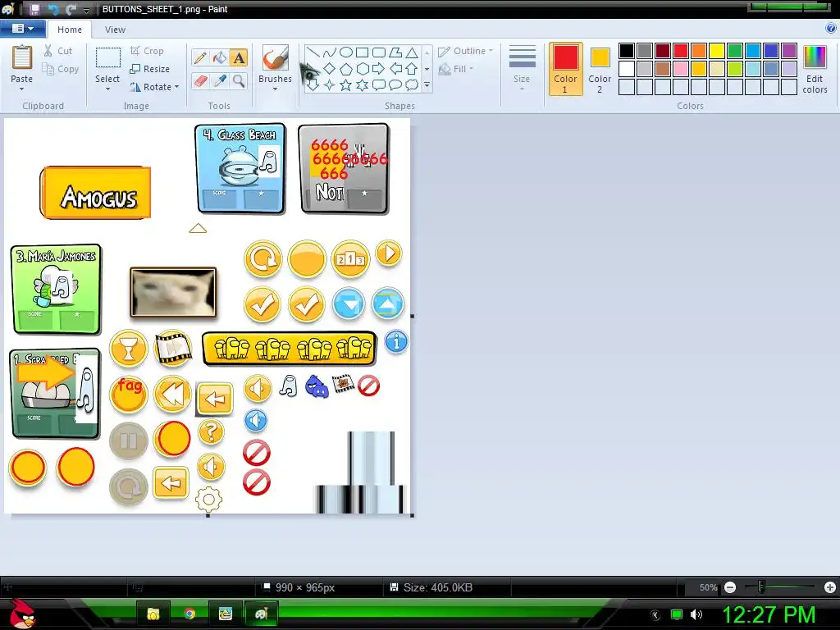Click the Angry Birds start button
Image resolution: width=840 pixels, height=630 pixels.
[x=22, y=613]
